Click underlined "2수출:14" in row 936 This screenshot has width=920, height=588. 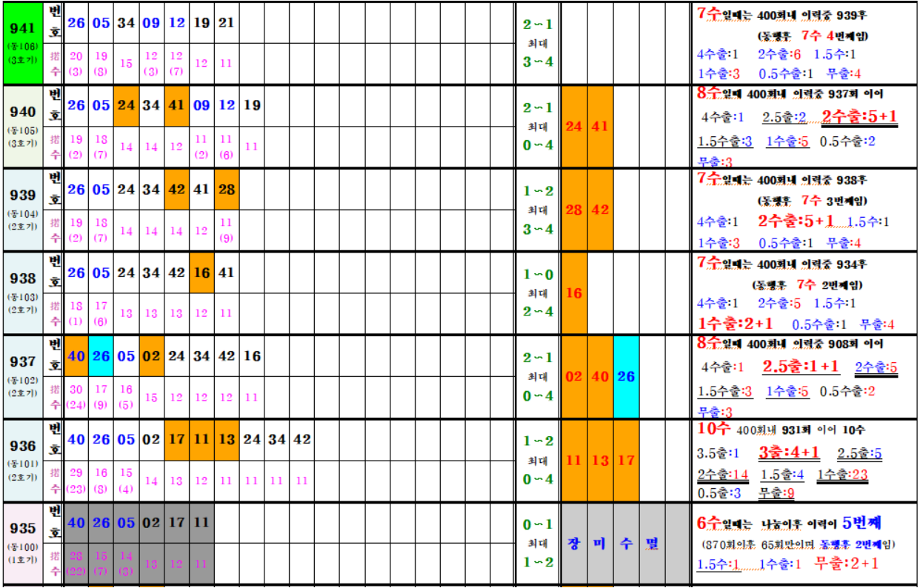tap(722, 475)
